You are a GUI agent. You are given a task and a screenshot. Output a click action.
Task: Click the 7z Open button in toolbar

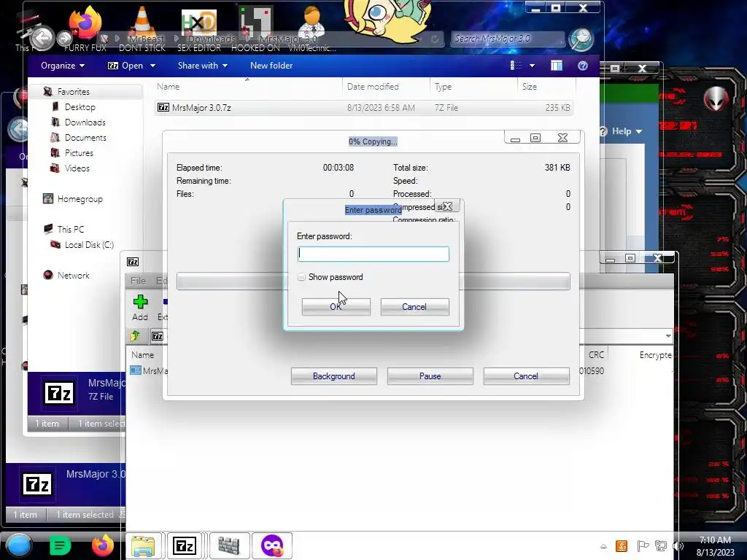click(x=125, y=66)
